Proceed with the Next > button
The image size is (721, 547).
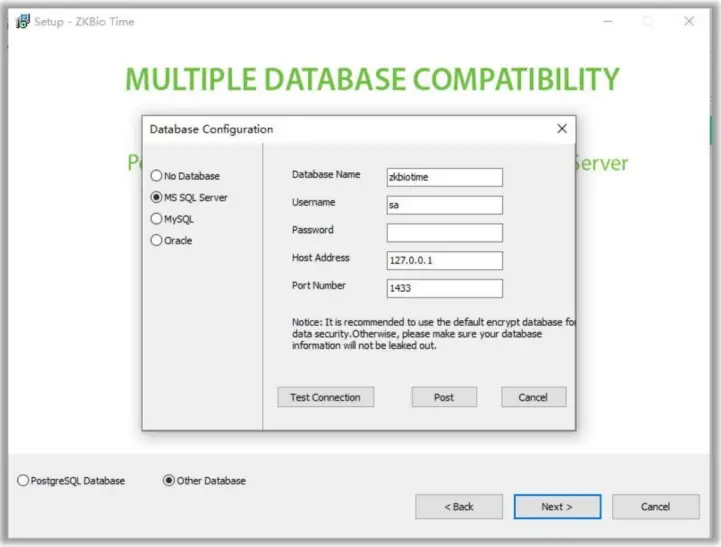[x=557, y=507]
